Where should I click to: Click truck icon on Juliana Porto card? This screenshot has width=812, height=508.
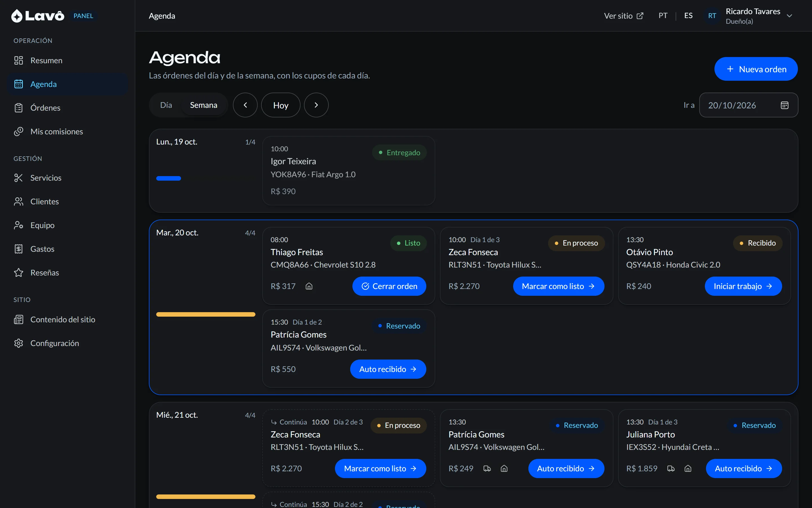pos(671,468)
